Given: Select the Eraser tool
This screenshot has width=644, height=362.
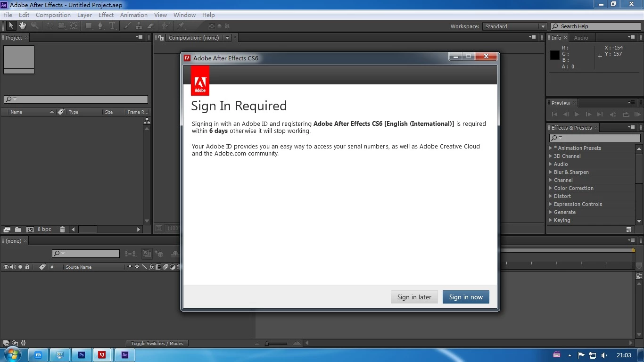Looking at the screenshot, I should [151, 26].
